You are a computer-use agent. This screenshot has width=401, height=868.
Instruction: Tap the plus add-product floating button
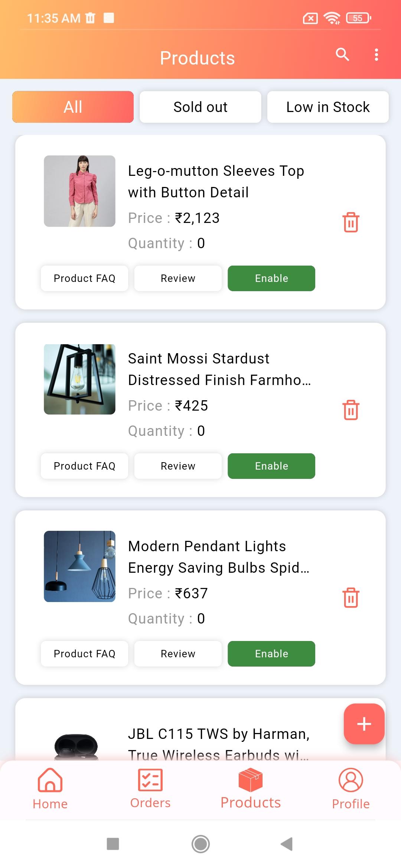(x=364, y=724)
